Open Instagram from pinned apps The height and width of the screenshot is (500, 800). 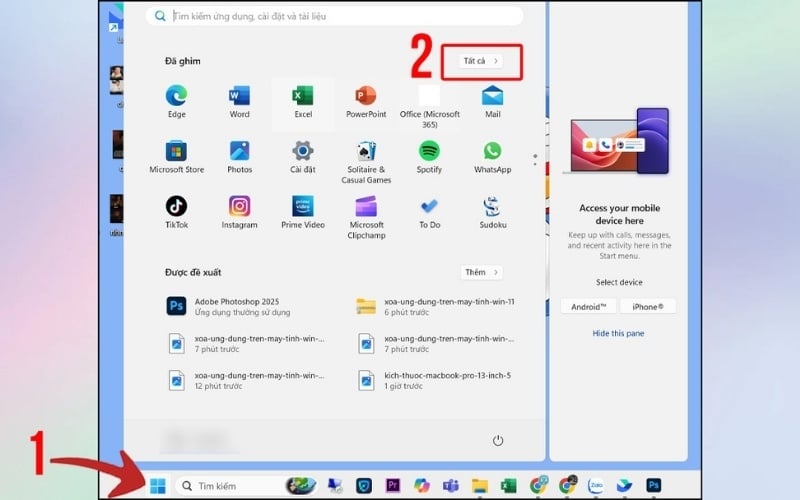239,212
